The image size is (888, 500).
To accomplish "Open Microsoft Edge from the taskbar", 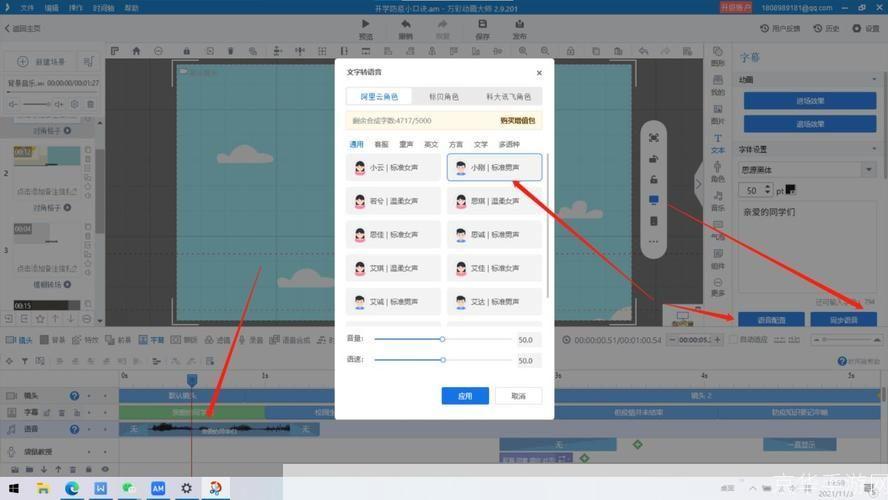I will (72, 488).
